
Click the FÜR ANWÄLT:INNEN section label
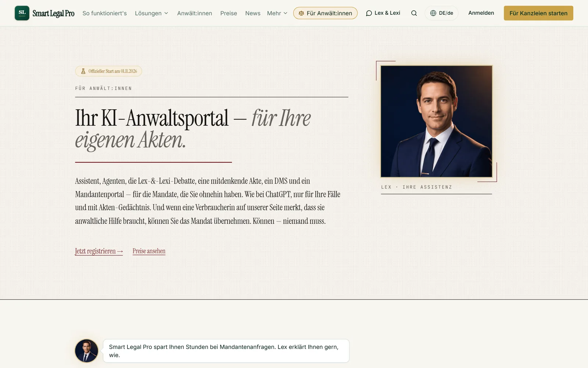point(103,88)
